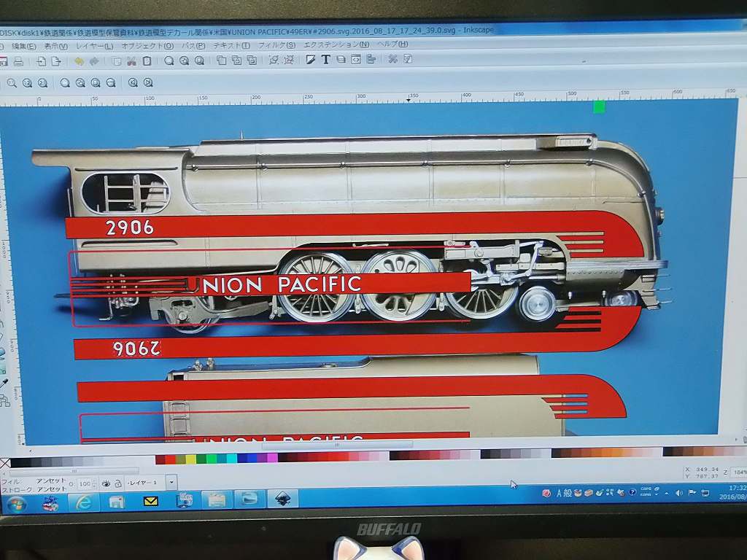Open the XML editor icon
The width and height of the screenshot is (747, 560).
[356, 59]
